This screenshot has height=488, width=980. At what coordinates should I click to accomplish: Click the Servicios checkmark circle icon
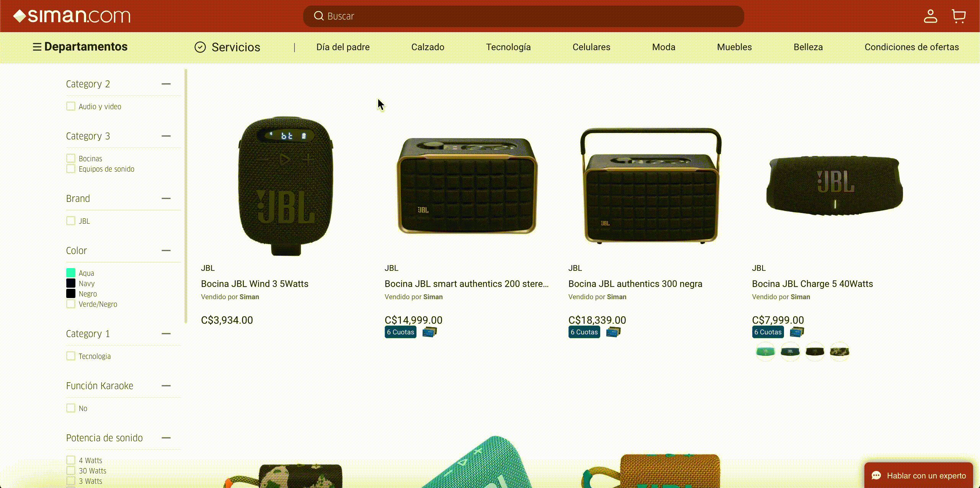(x=200, y=47)
